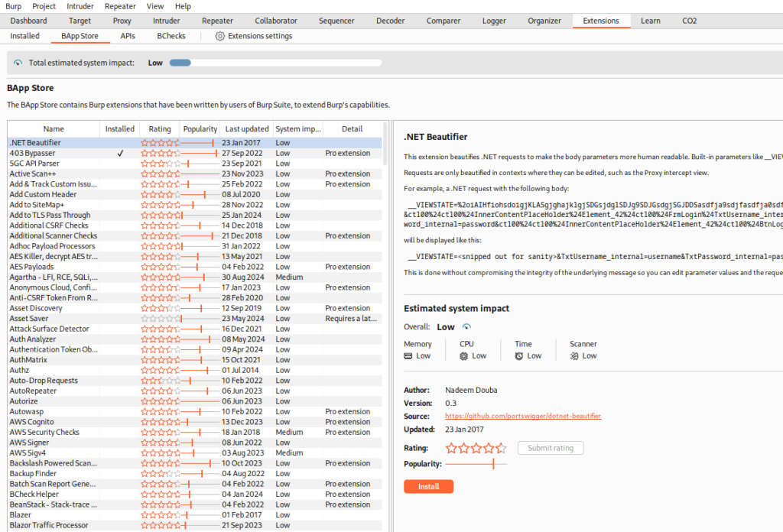Switch to the Decoder tab

coord(391,21)
